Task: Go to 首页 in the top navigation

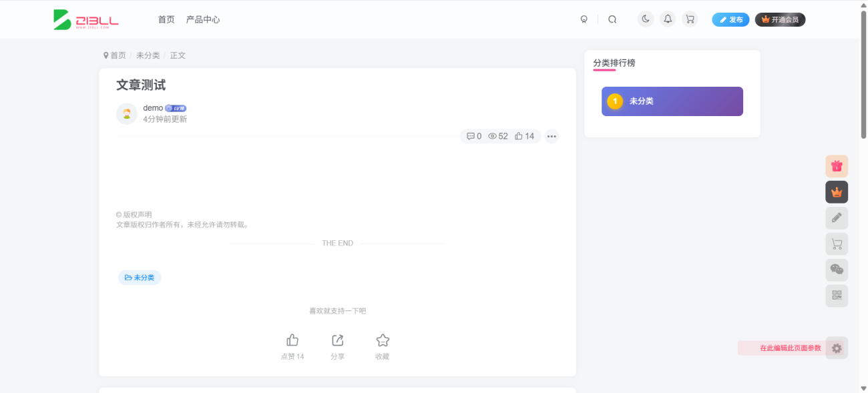Action: pyautogui.click(x=166, y=19)
